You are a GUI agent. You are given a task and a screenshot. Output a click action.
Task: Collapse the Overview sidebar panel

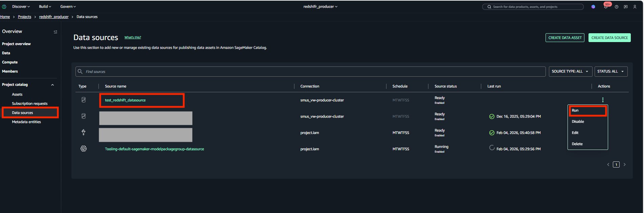[x=55, y=32]
